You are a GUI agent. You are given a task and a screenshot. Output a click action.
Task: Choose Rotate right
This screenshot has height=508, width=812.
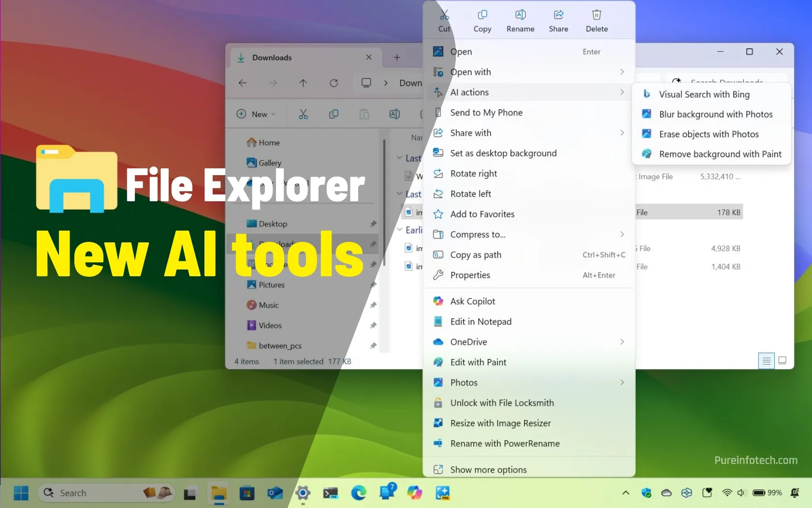(x=529, y=174)
